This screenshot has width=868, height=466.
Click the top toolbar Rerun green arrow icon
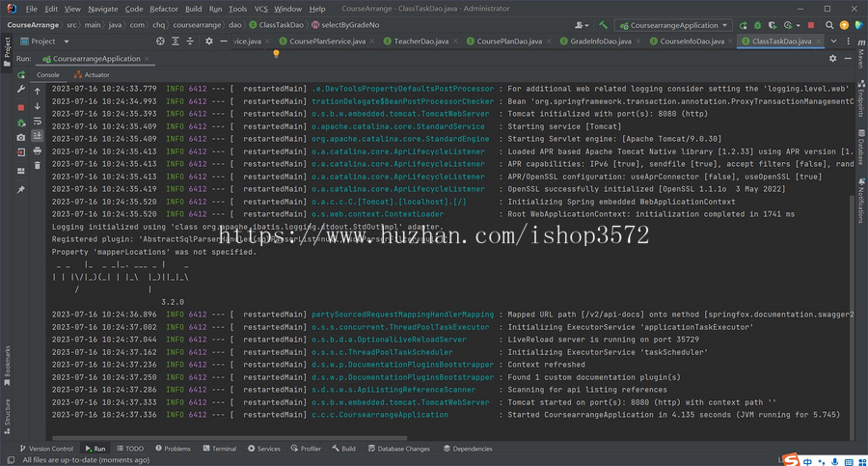(743, 25)
